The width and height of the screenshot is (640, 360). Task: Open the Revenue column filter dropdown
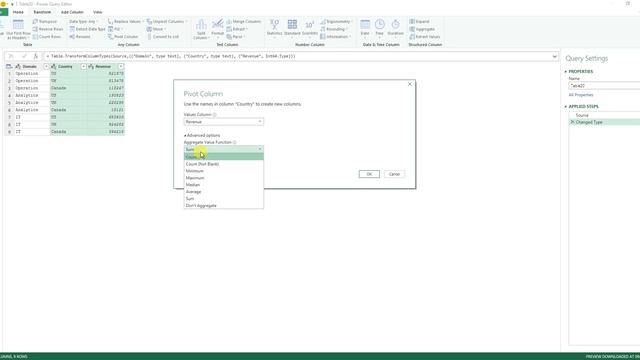click(x=121, y=66)
